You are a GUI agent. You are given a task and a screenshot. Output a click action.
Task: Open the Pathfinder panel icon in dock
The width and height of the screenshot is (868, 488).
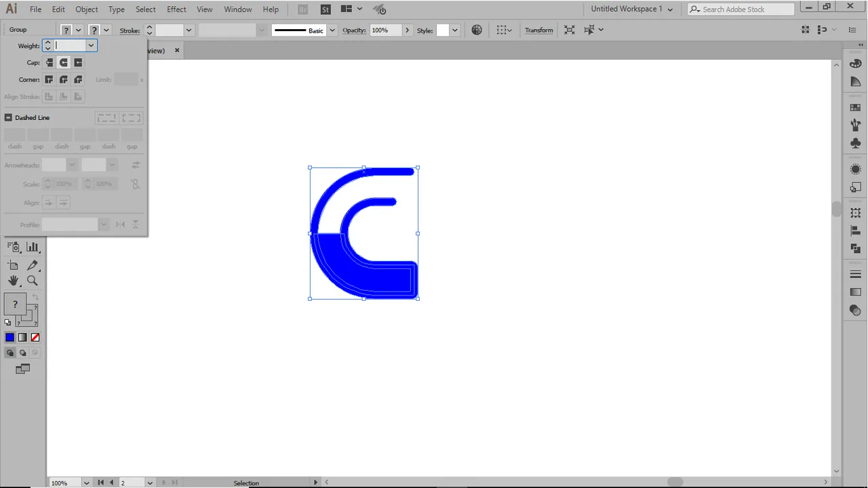click(855, 249)
